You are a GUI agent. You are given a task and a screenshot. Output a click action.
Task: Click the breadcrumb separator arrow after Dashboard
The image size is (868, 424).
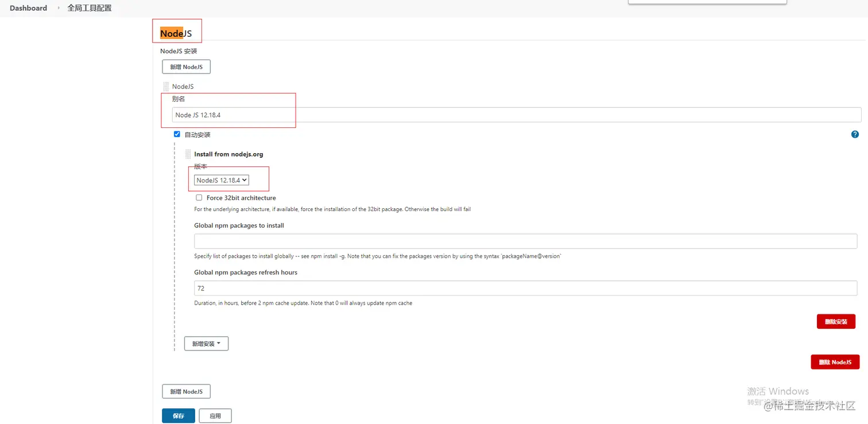pos(59,8)
